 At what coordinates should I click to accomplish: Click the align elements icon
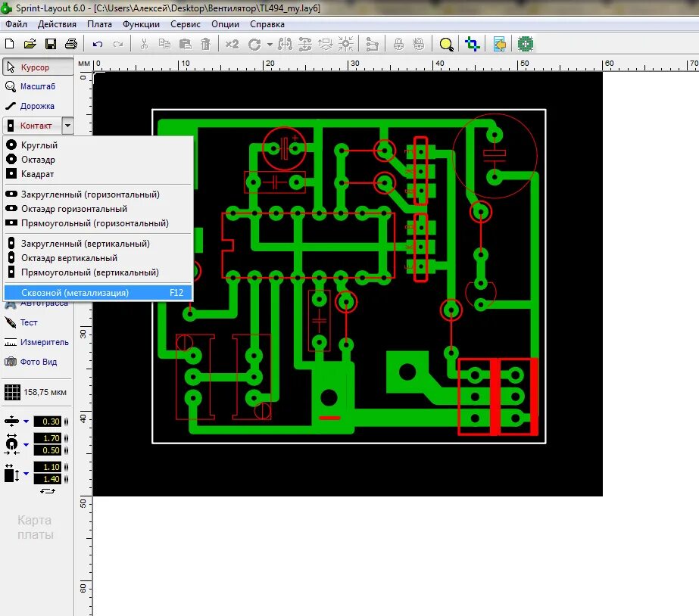point(305,44)
